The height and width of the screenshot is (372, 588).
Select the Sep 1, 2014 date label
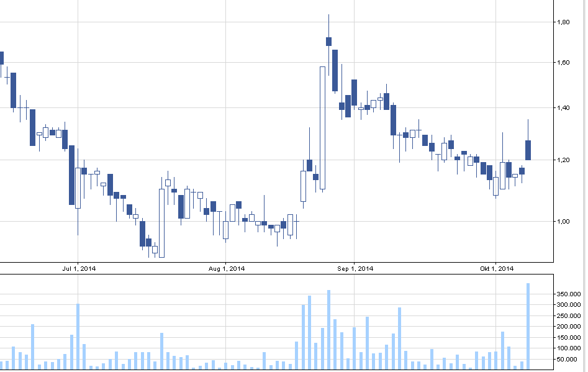click(356, 268)
